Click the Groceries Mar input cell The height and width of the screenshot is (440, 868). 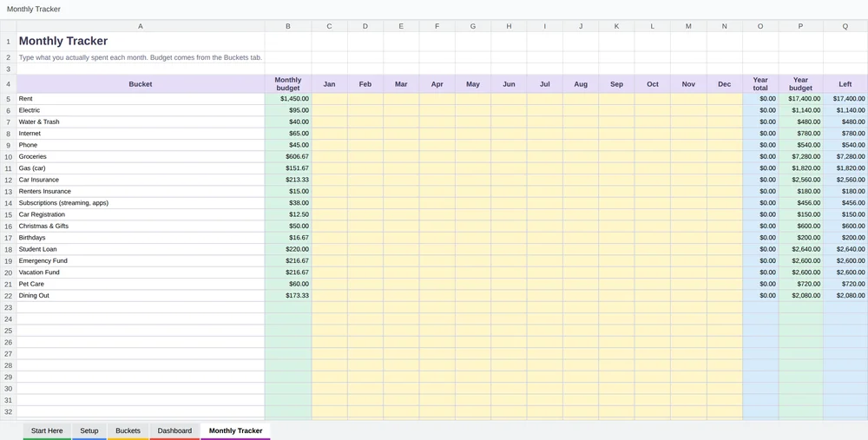pos(401,156)
